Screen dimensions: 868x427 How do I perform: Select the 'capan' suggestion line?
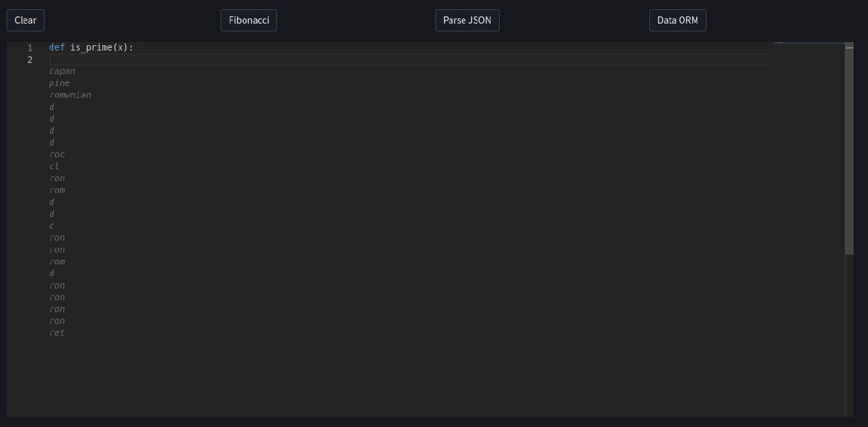click(62, 71)
